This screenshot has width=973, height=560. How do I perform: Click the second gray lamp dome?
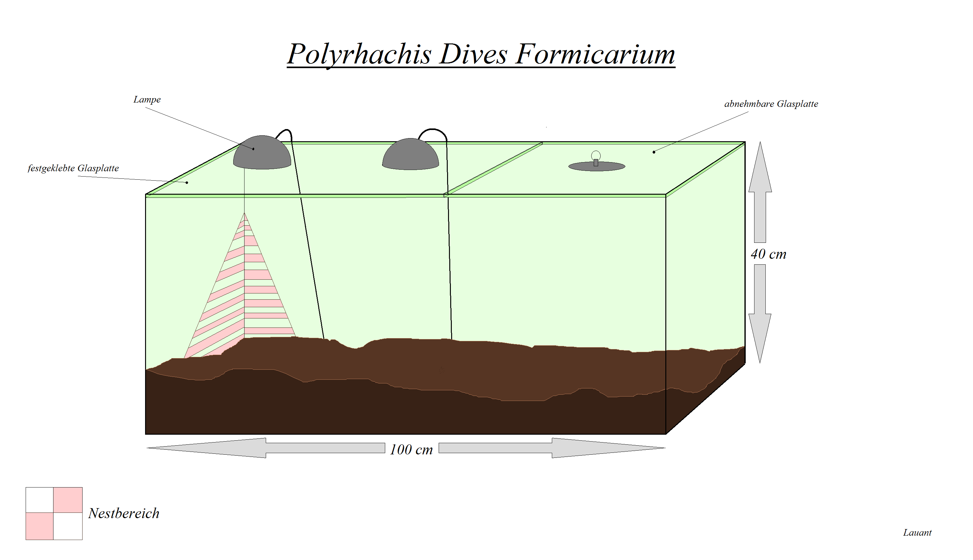coord(411,155)
